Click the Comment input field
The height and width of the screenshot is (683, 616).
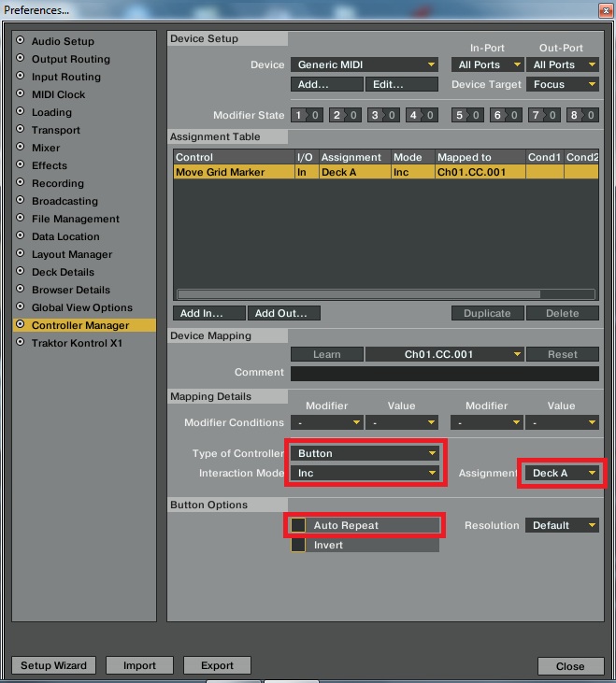point(445,374)
